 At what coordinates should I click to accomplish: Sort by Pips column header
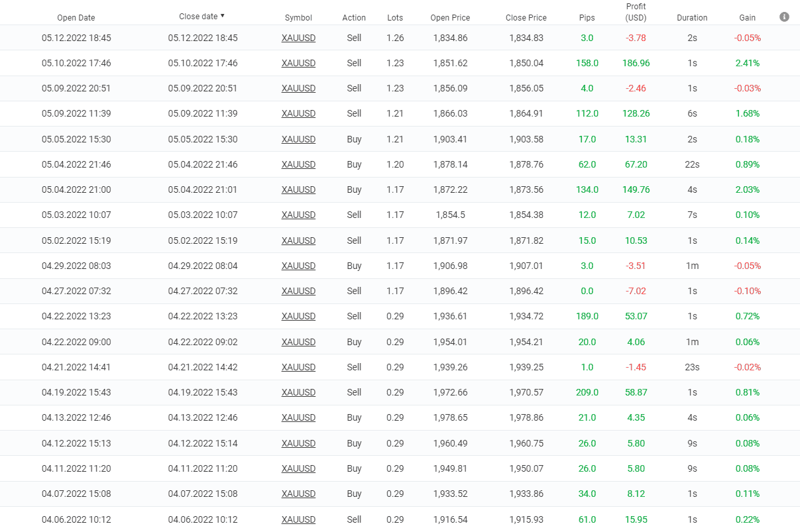tap(587, 18)
